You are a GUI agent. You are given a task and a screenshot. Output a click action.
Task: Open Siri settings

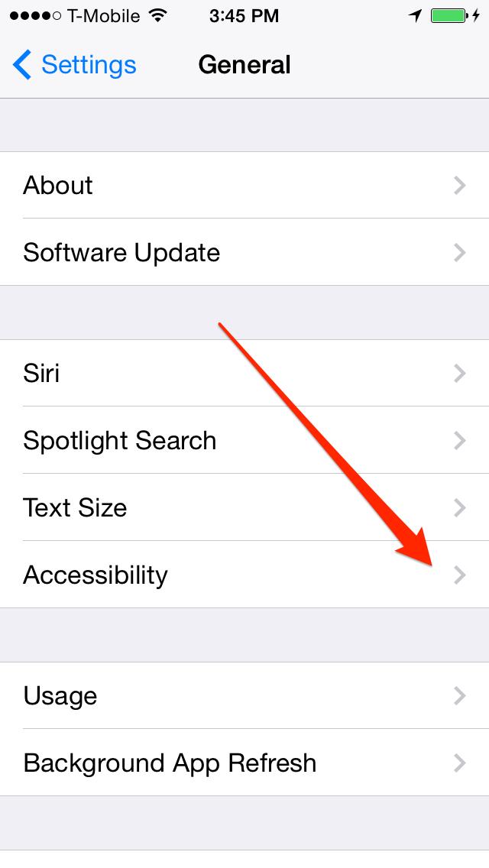tap(244, 373)
